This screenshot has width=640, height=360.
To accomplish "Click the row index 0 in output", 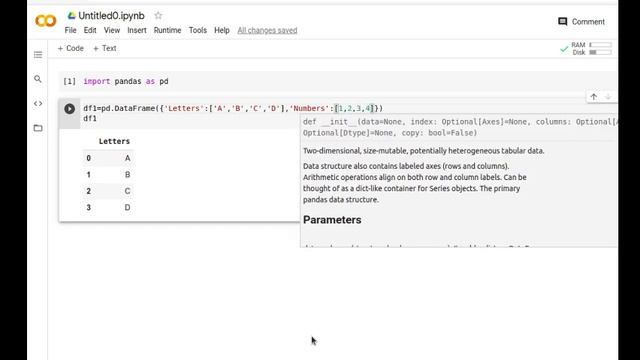I will click(x=89, y=158).
